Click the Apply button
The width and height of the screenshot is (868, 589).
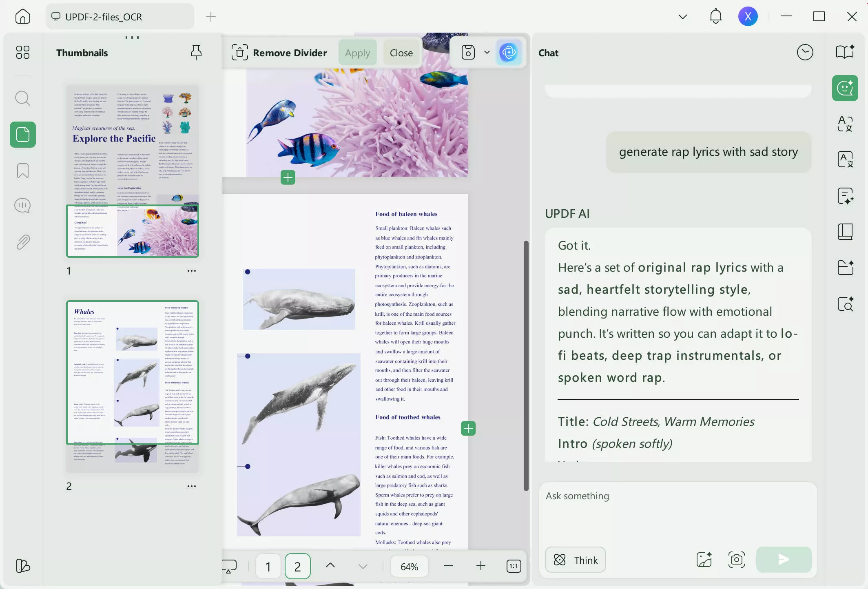point(357,53)
